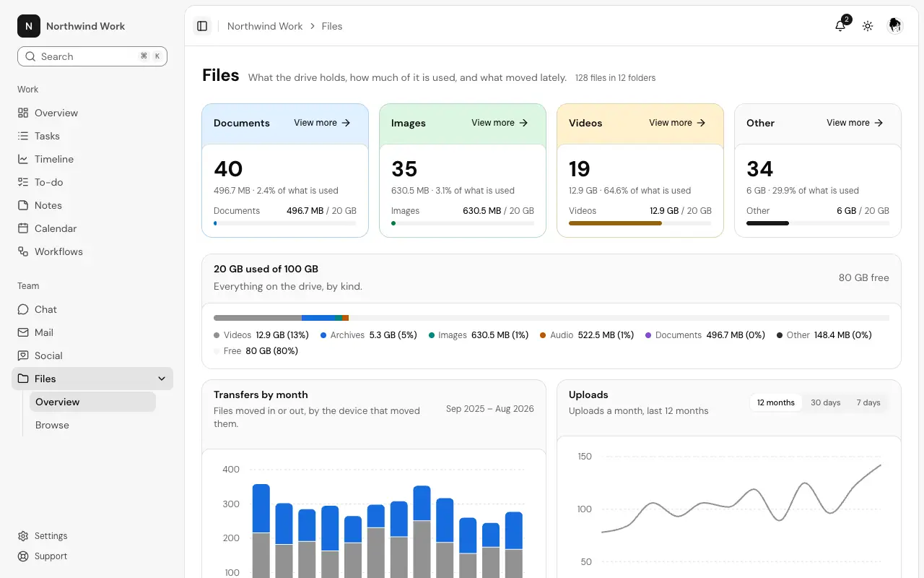Click the Videos count 19
Image resolution: width=924 pixels, height=578 pixels.
(580, 169)
